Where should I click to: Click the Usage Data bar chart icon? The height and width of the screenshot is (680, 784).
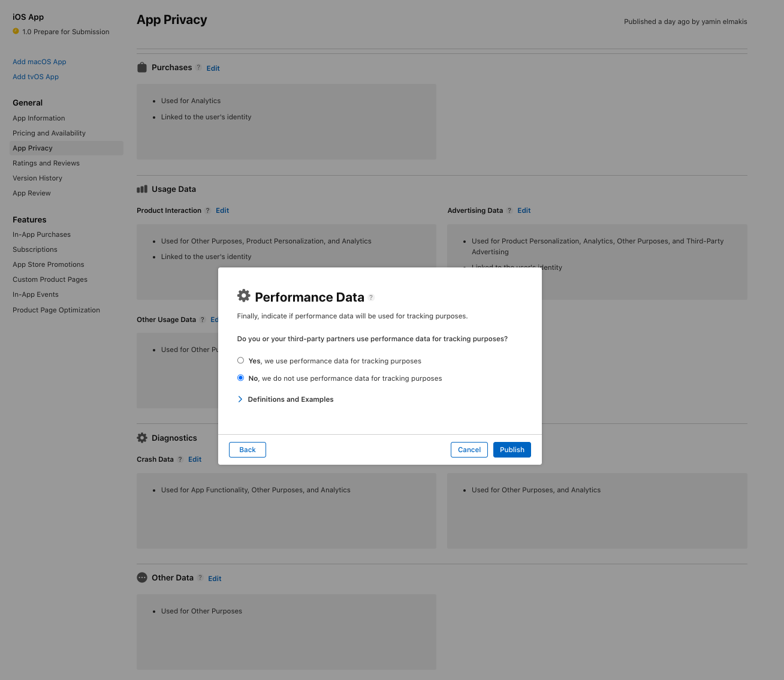(x=142, y=189)
